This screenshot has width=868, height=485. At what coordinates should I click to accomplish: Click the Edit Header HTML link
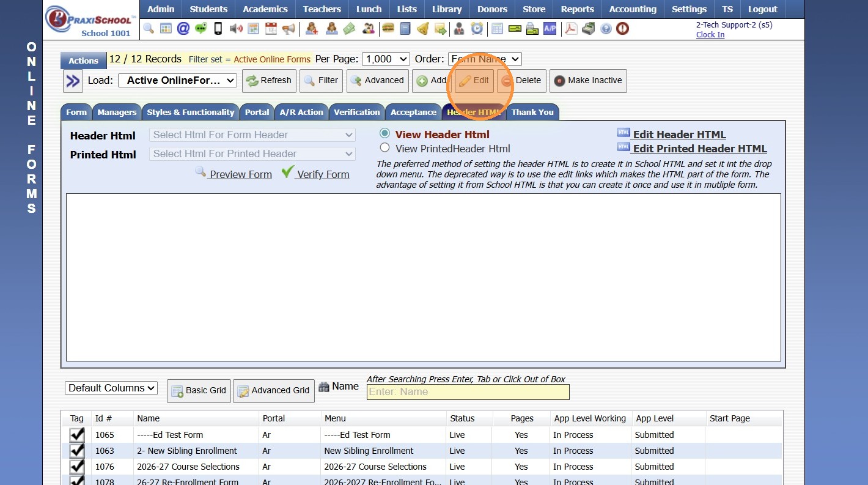coord(679,135)
